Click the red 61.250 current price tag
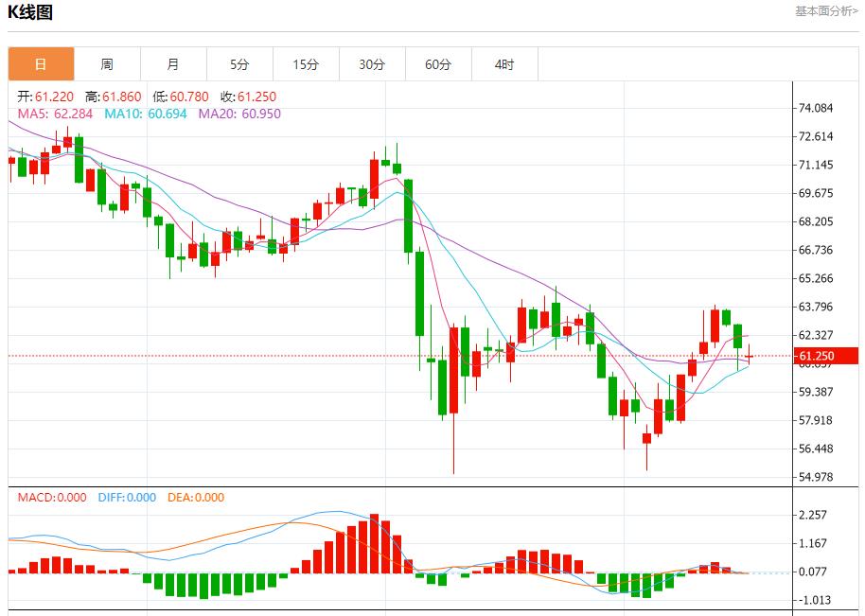The height and width of the screenshot is (616, 865). coord(824,356)
